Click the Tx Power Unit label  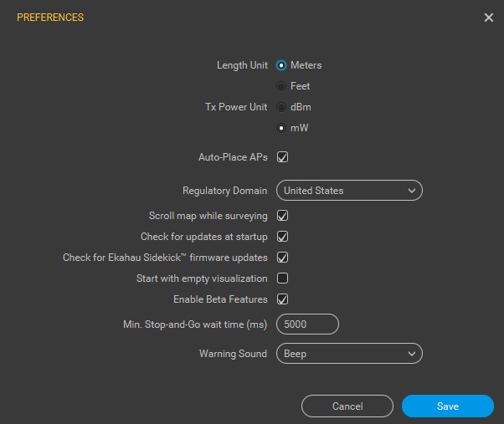click(236, 107)
